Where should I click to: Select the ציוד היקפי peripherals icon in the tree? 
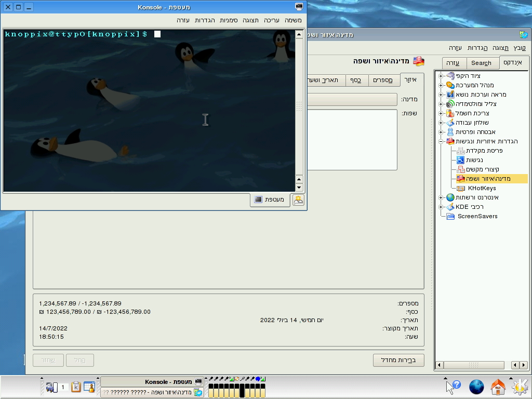[x=450, y=76]
